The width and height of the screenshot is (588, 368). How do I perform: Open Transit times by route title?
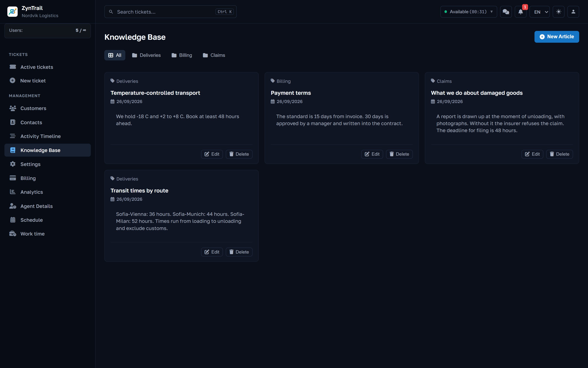click(139, 191)
